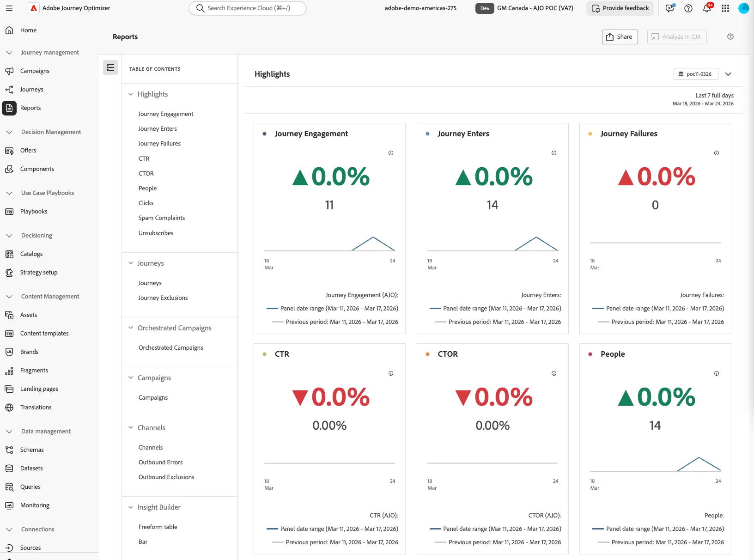Collapse Highlights in table of contents
This screenshot has height=560, width=754.
pos(131,94)
